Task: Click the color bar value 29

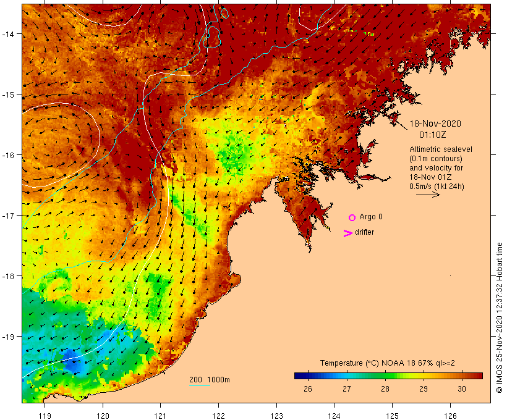Action: click(x=424, y=388)
